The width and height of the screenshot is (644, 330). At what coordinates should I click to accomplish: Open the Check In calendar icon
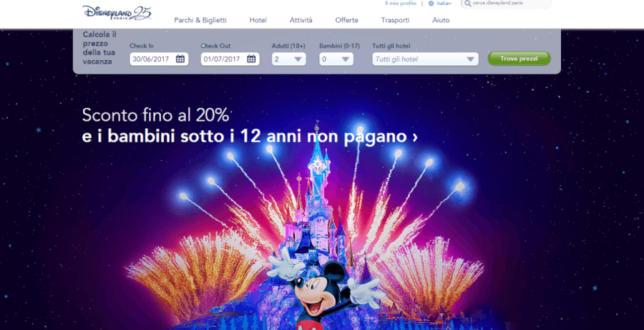180,59
